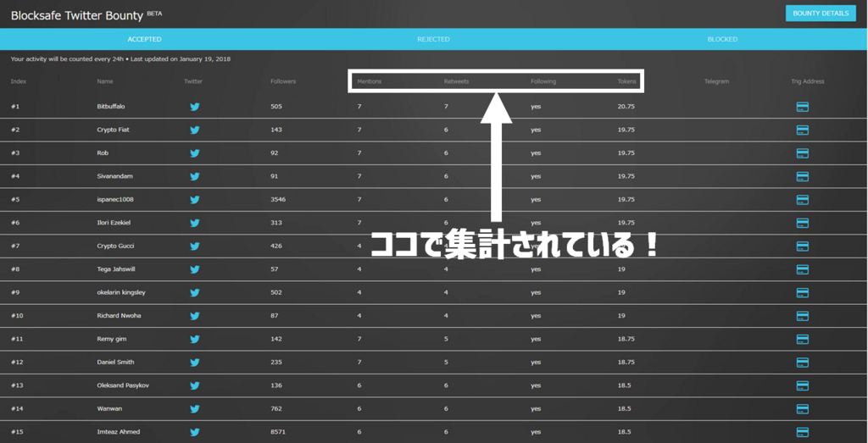Show Richard Nwoha's Trig Address card icon
868x443 pixels.
(802, 316)
